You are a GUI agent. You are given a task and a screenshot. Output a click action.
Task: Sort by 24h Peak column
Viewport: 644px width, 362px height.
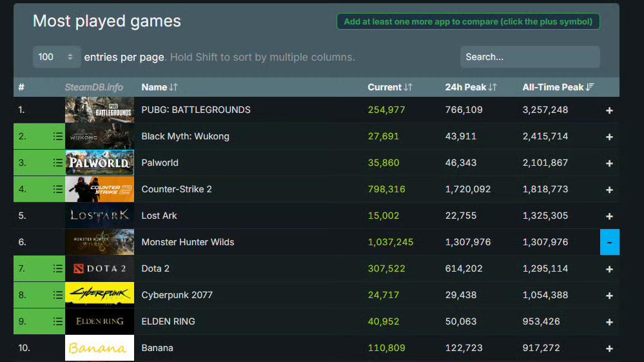[471, 87]
